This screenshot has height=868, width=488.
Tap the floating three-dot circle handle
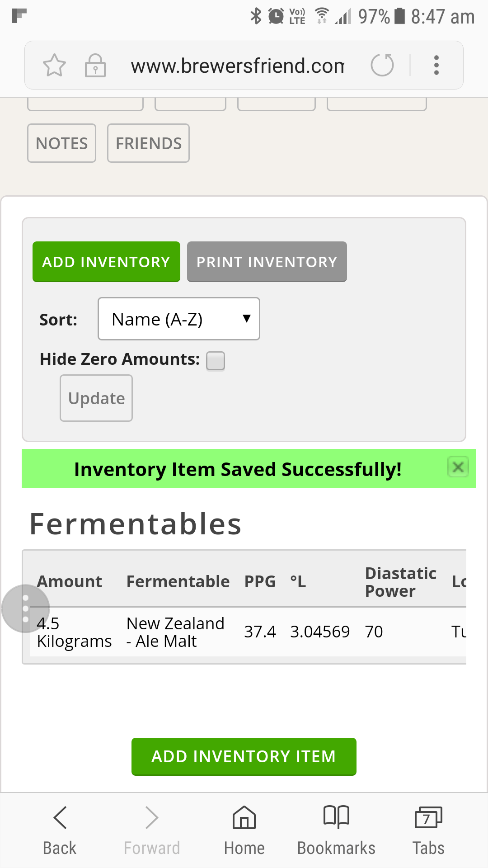(26, 609)
